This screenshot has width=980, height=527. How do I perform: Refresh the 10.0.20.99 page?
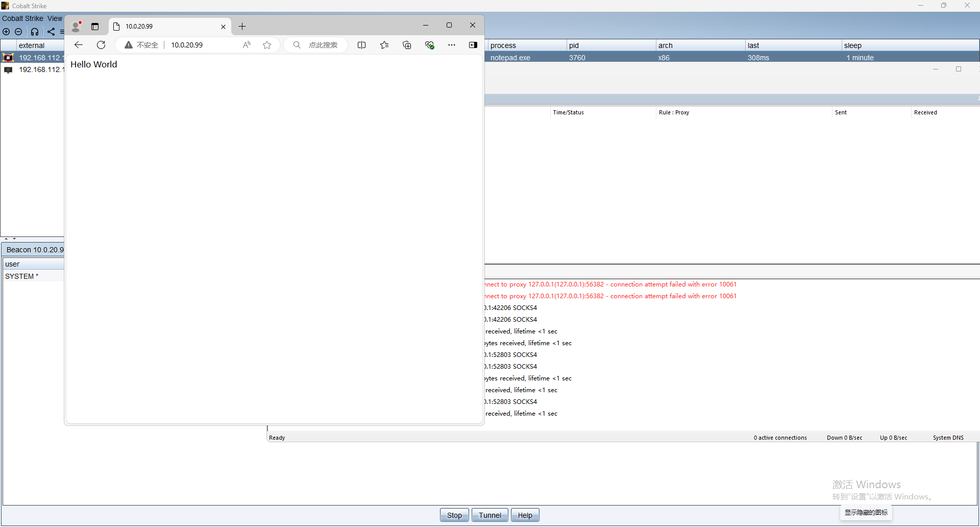(x=101, y=45)
